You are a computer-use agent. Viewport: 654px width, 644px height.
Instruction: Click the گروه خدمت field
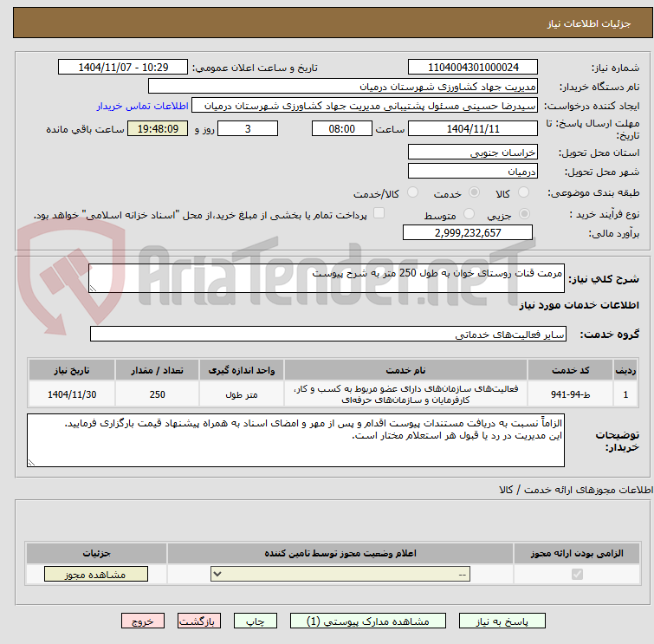(328, 334)
